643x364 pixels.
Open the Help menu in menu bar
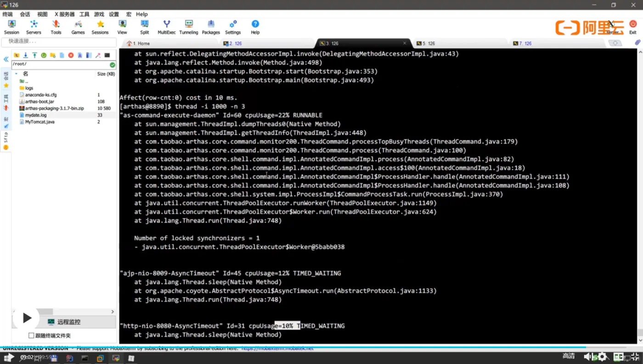[x=142, y=14]
